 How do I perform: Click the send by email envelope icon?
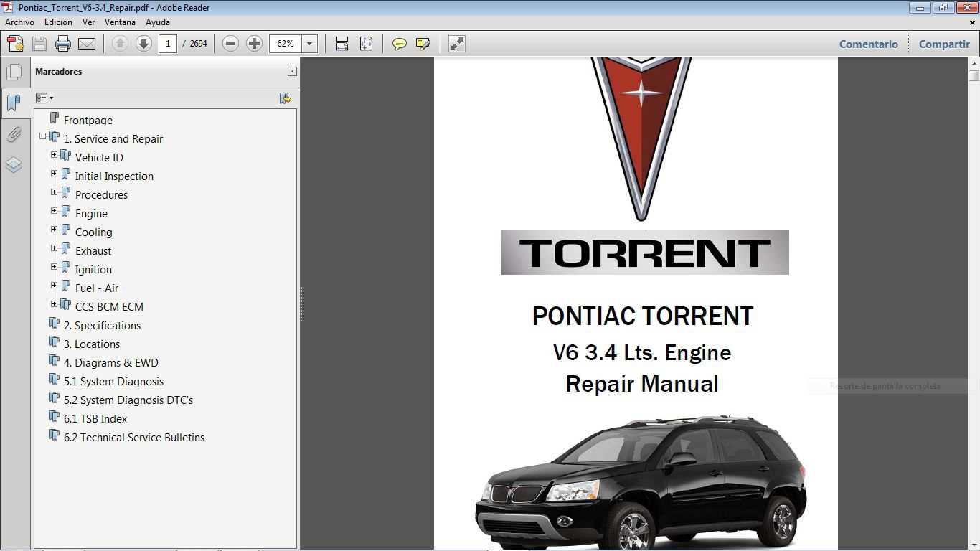tap(87, 44)
